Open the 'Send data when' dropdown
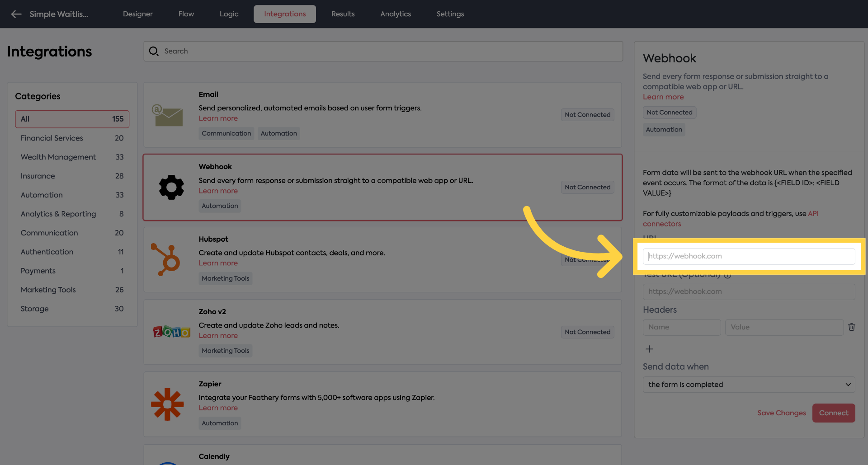 tap(749, 385)
